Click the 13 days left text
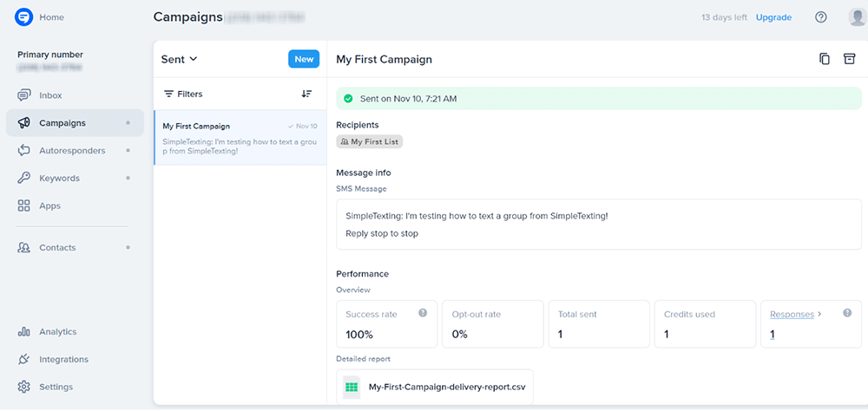868x411 pixels. pyautogui.click(x=724, y=17)
